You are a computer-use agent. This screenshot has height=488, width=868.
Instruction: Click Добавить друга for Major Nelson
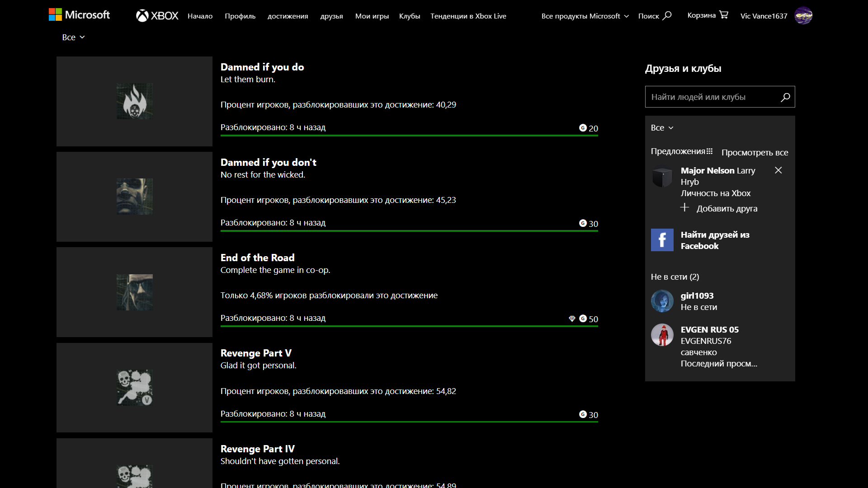(x=727, y=208)
